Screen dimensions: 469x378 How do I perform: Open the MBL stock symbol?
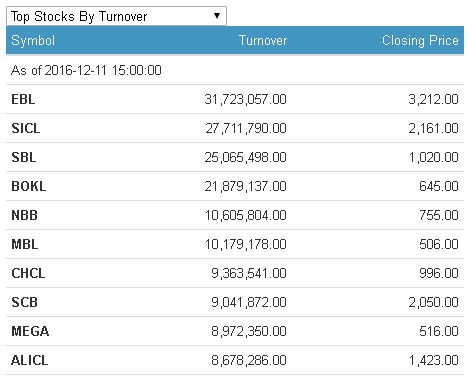pos(24,244)
